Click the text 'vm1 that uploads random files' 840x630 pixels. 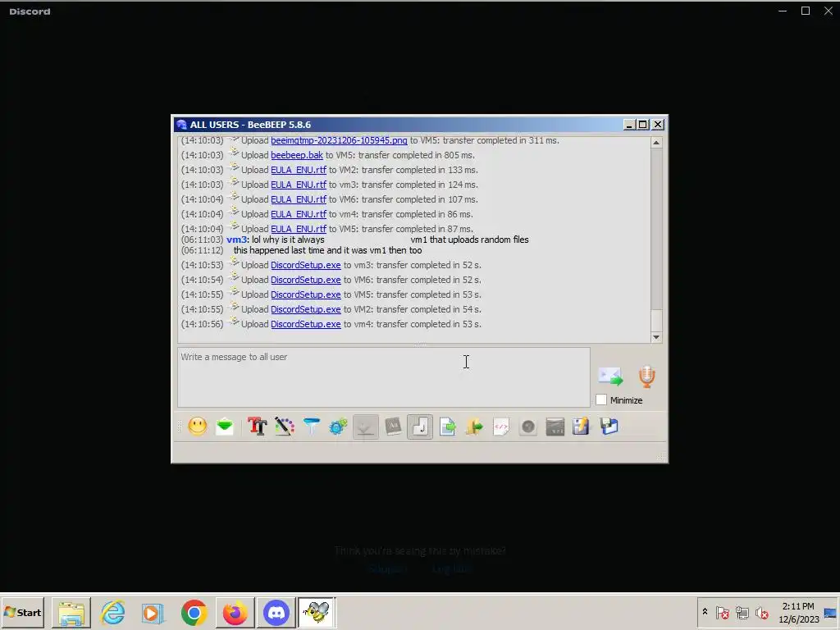tap(469, 240)
